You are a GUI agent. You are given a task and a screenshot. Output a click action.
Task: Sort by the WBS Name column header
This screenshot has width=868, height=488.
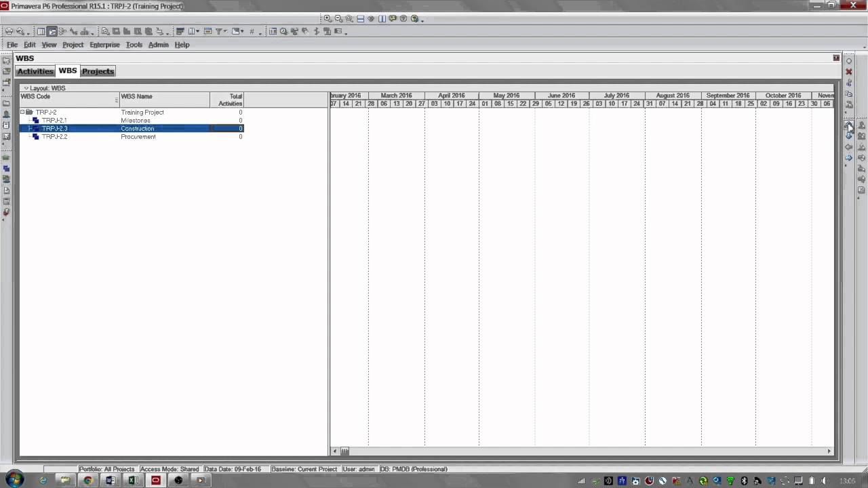(x=165, y=100)
